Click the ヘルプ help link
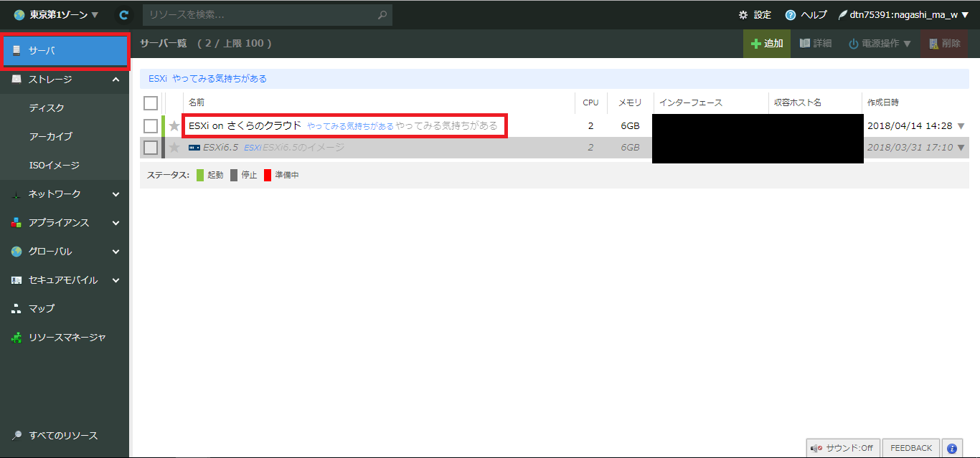Image resolution: width=980 pixels, height=458 pixels. coord(814,14)
